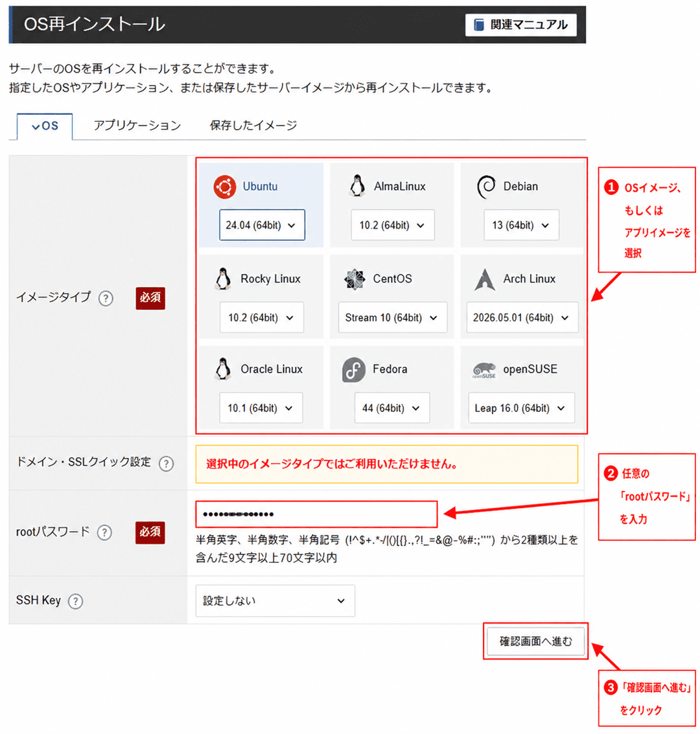Click the Rocky Linux penguin icon
This screenshot has width=700, height=734.
pyautogui.click(x=223, y=279)
